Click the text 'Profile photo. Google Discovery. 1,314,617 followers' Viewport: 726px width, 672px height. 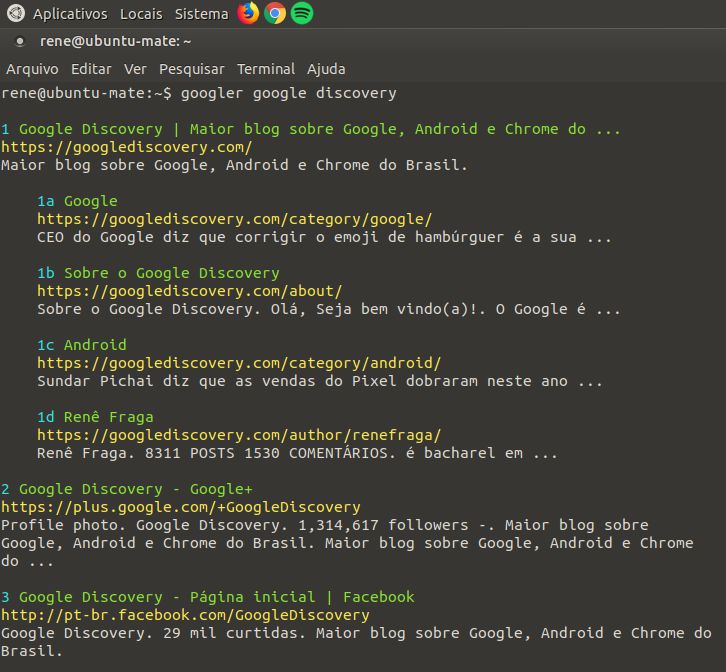coord(235,525)
